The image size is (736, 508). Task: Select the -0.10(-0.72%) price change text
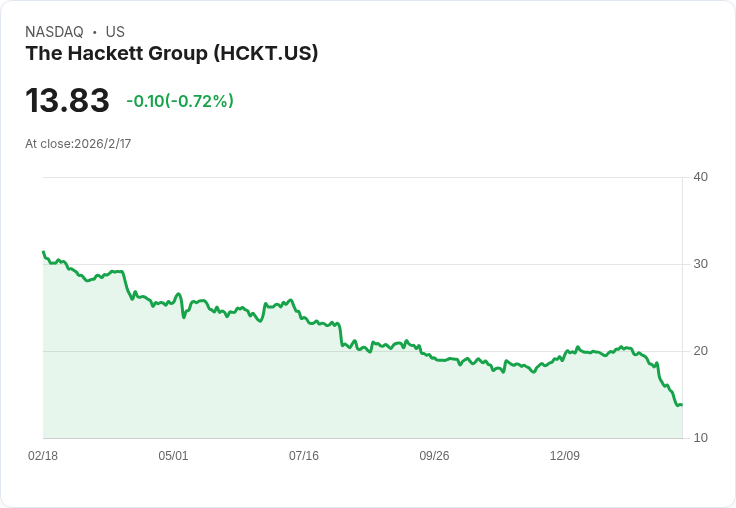(180, 101)
